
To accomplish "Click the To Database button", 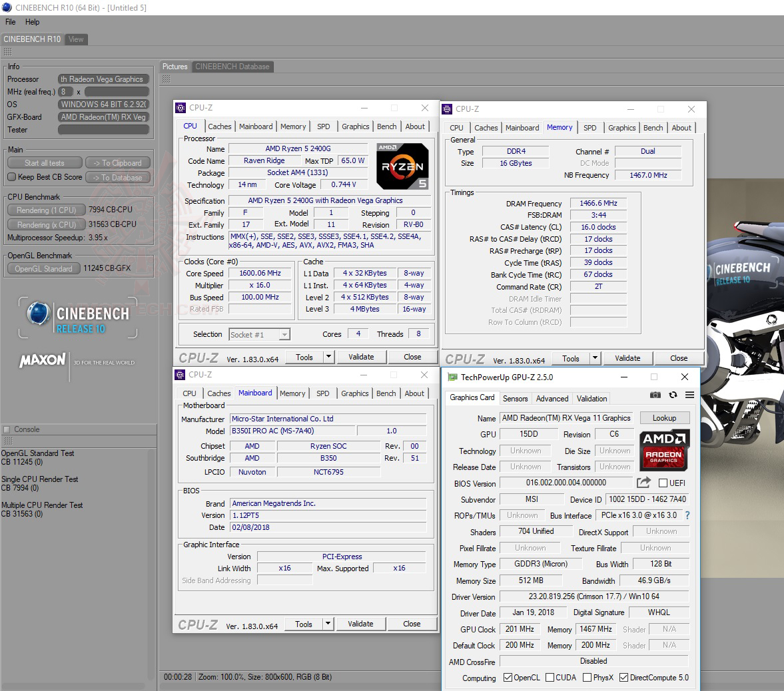I will coord(117,177).
